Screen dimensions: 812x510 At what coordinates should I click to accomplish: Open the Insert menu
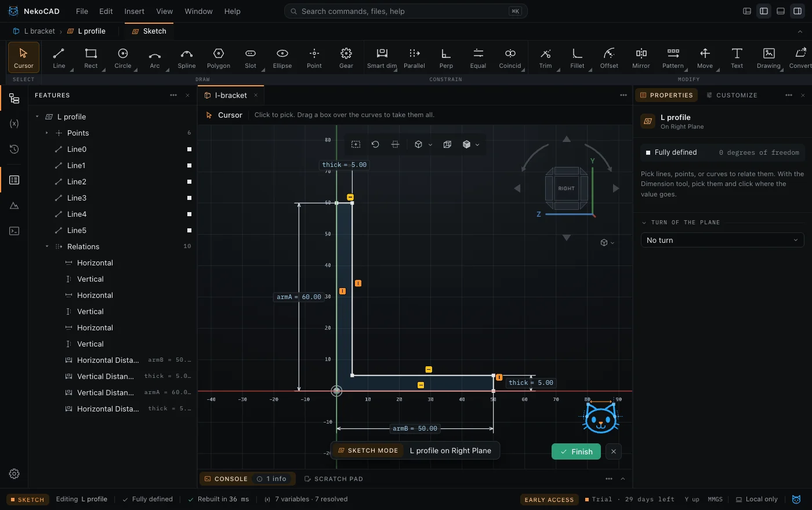(134, 11)
